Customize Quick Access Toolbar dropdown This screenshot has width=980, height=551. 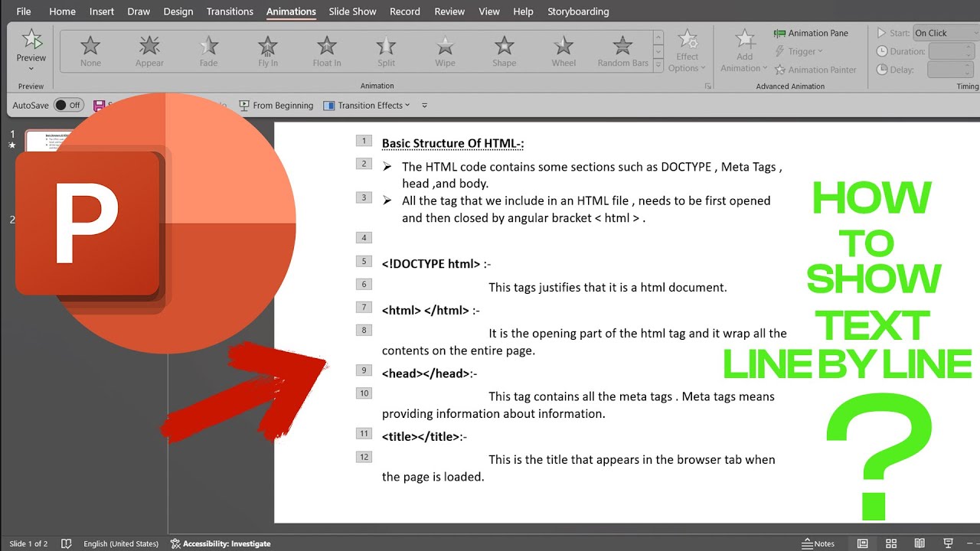(x=425, y=106)
